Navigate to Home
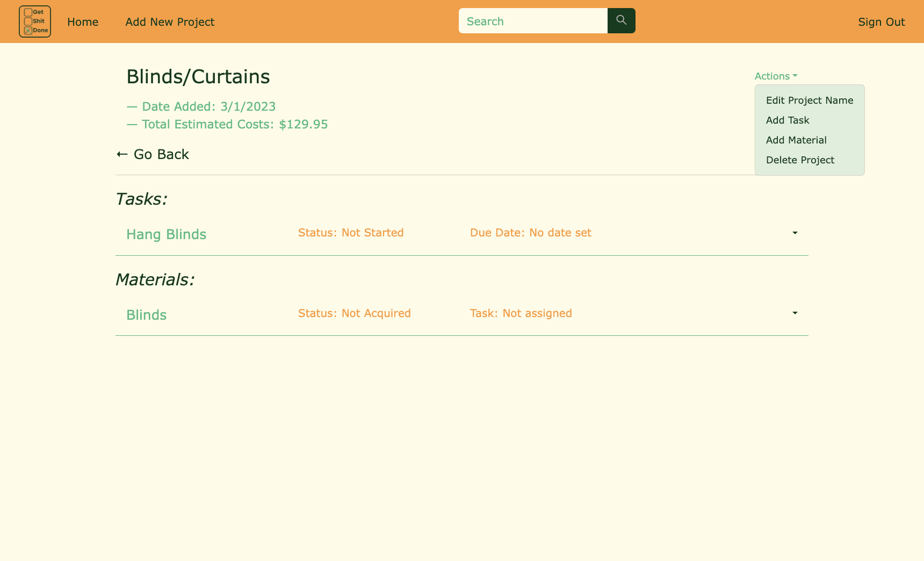This screenshot has width=924, height=561. coord(83,22)
